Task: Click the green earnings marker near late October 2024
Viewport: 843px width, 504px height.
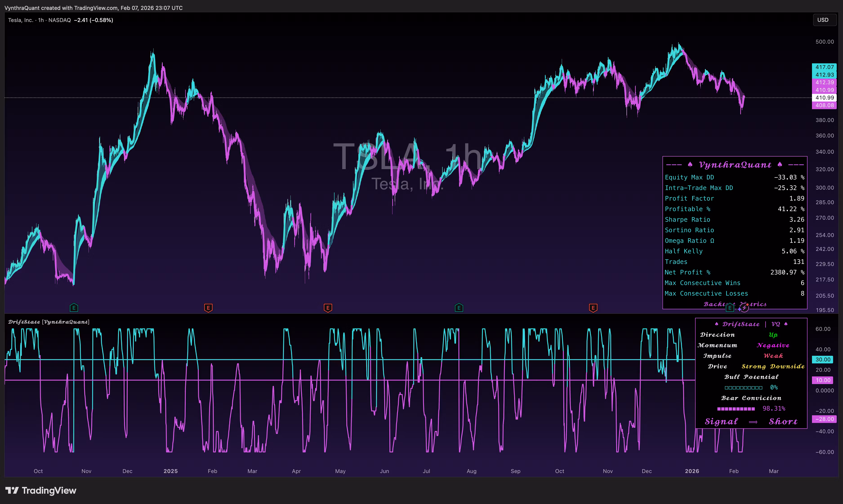Action: coord(74,308)
